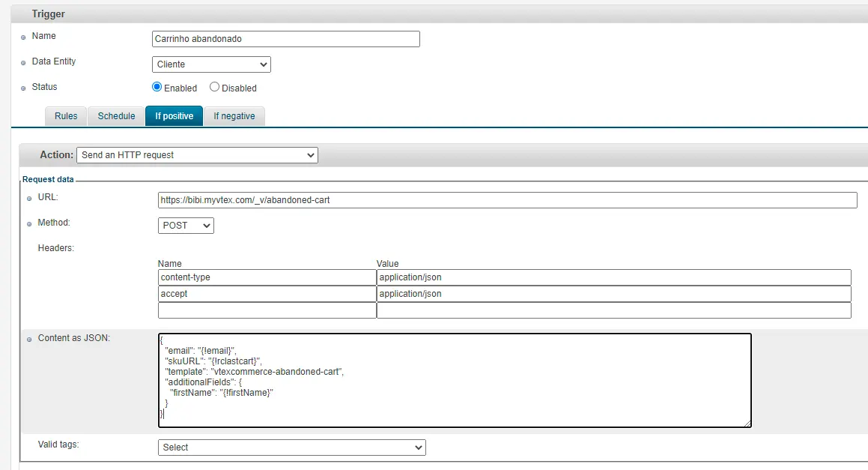
Task: Select the Enabled status radio button
Action: click(x=157, y=87)
